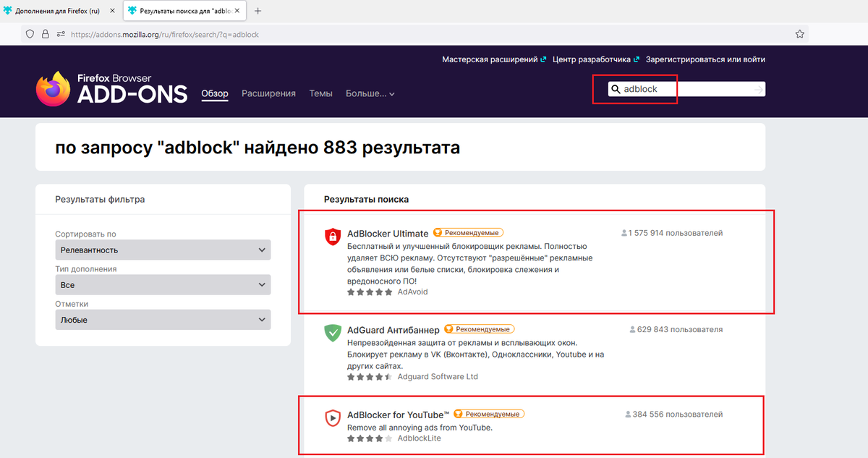Go to the 'Обзор' section
Screen dimensions: 868x458
215,93
